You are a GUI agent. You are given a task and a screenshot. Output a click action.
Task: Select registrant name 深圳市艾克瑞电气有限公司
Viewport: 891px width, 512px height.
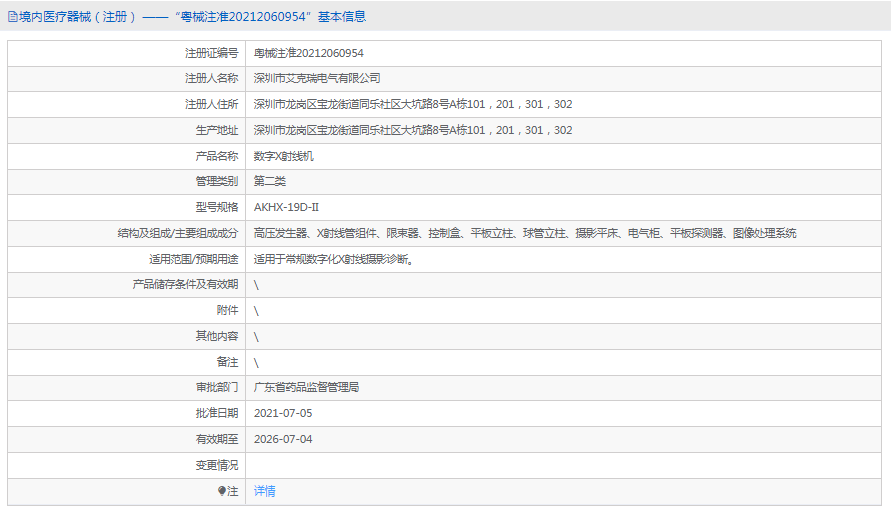pyautogui.click(x=317, y=78)
